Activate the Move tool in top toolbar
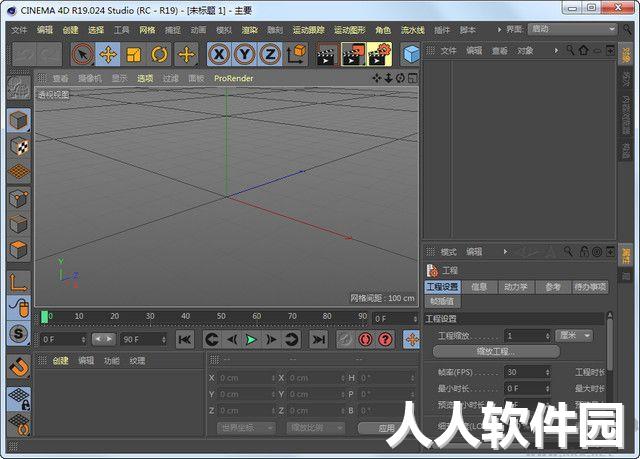640x459 pixels. pos(108,54)
